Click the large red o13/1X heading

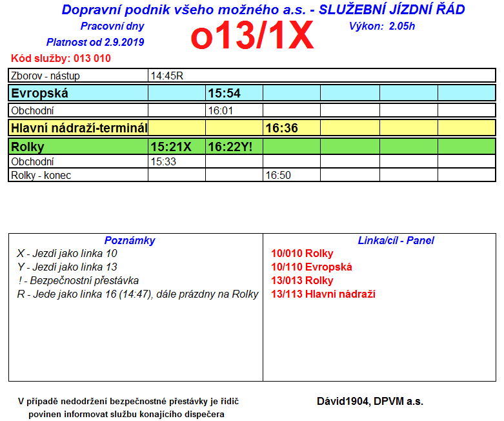point(252,35)
